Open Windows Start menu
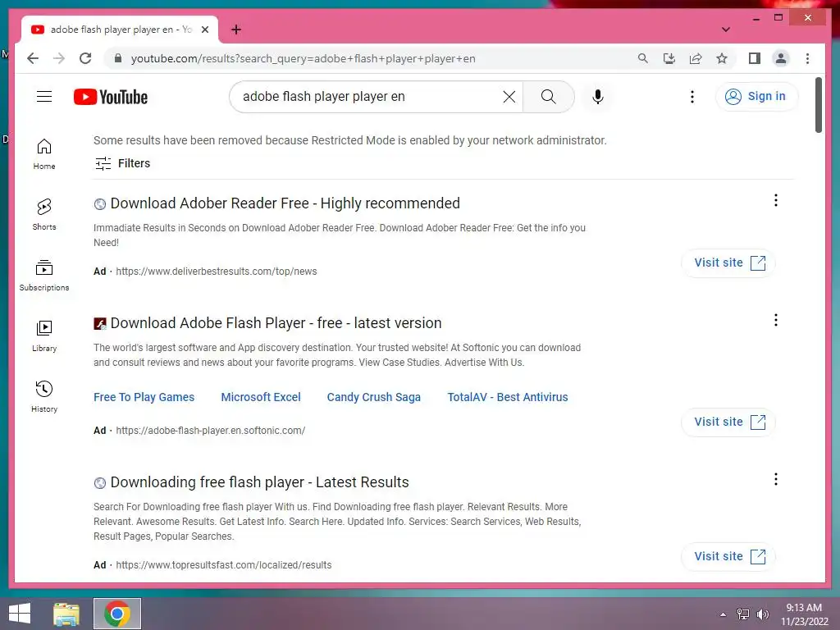This screenshot has width=840, height=630. point(20,614)
